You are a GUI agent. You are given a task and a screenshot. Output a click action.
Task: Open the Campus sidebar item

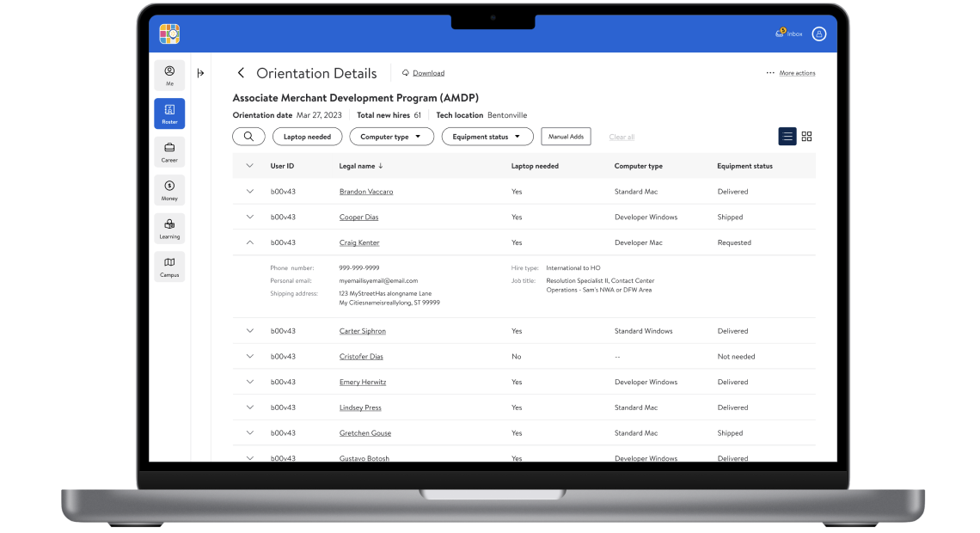[169, 266]
